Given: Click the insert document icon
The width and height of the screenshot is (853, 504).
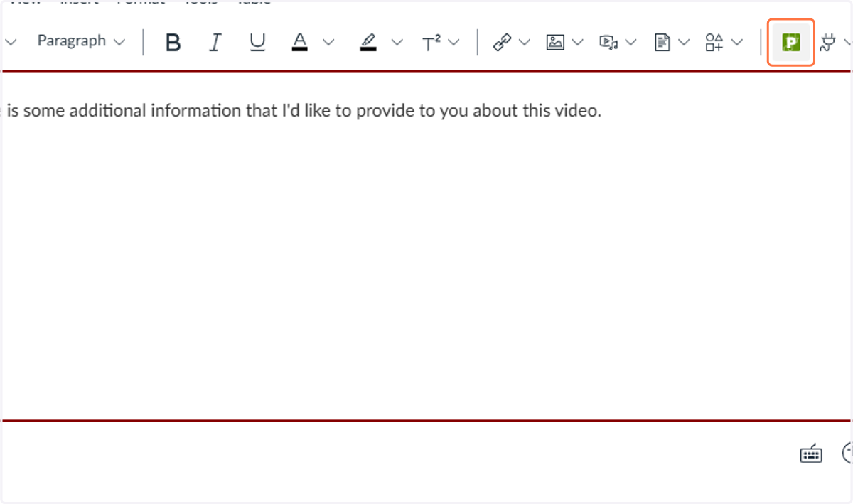Looking at the screenshot, I should click(662, 43).
